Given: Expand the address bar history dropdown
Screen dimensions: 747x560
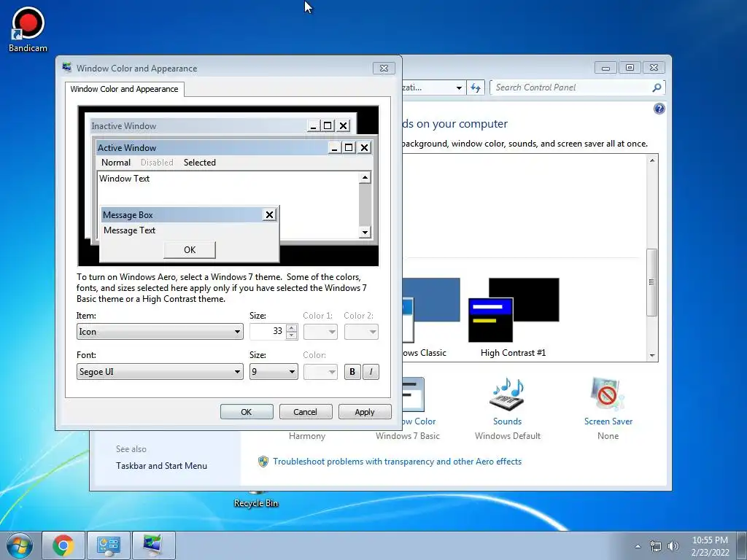Looking at the screenshot, I should coord(459,87).
